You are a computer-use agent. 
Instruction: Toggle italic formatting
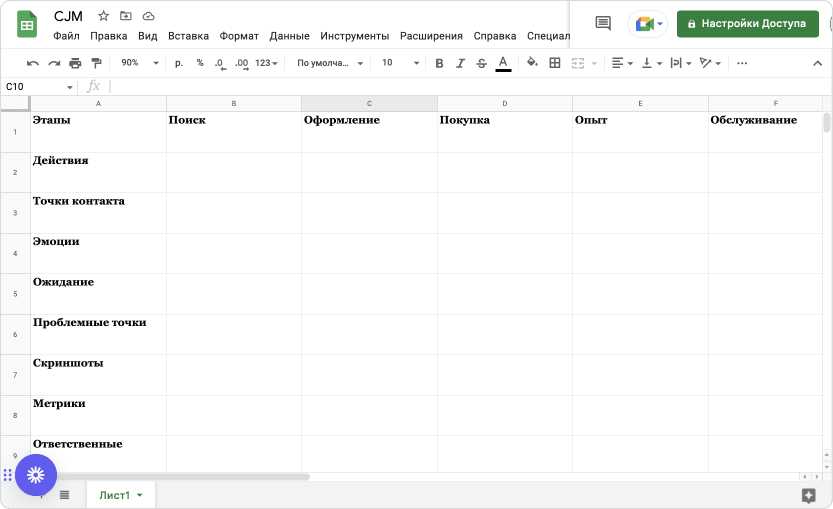tap(460, 63)
